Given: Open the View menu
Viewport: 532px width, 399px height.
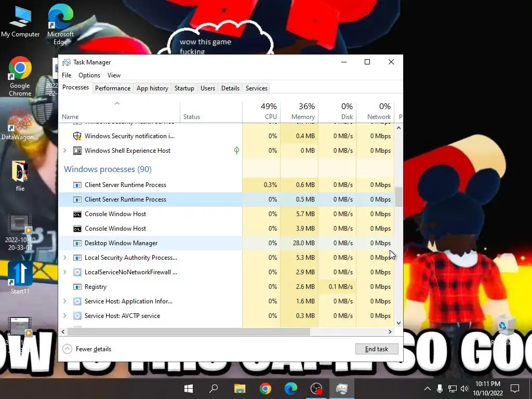Looking at the screenshot, I should point(114,75).
